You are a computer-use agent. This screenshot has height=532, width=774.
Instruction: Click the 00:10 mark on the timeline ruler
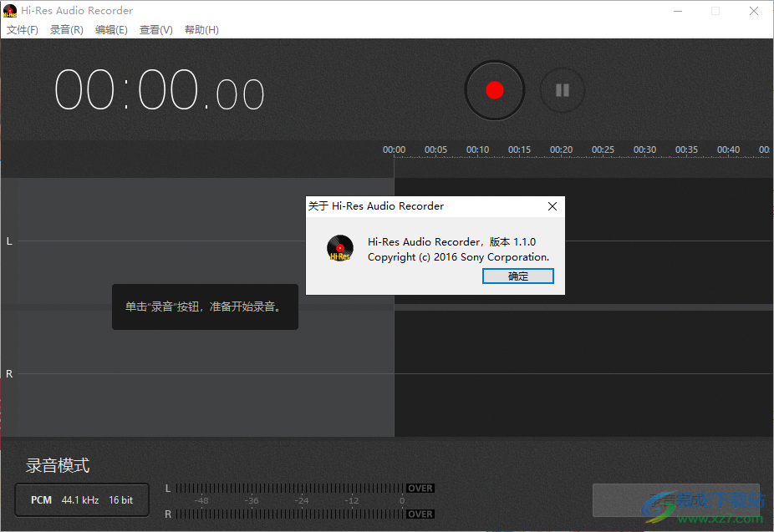point(476,149)
